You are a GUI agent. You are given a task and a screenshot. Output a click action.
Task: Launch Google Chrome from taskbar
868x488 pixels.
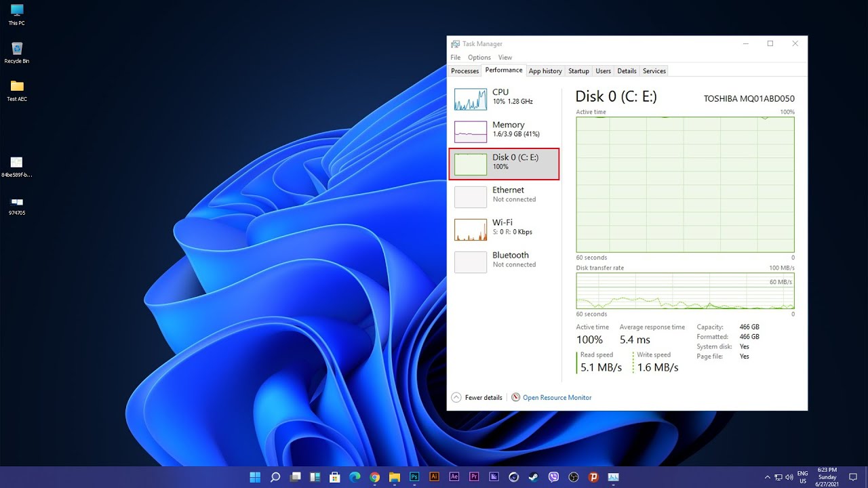pos(374,477)
